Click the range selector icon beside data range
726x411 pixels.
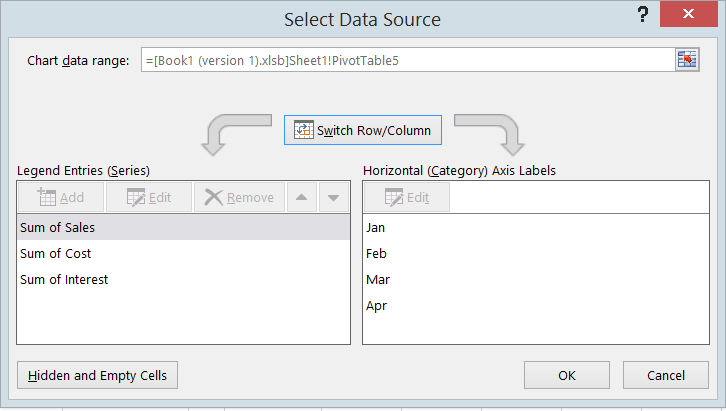pyautogui.click(x=687, y=60)
